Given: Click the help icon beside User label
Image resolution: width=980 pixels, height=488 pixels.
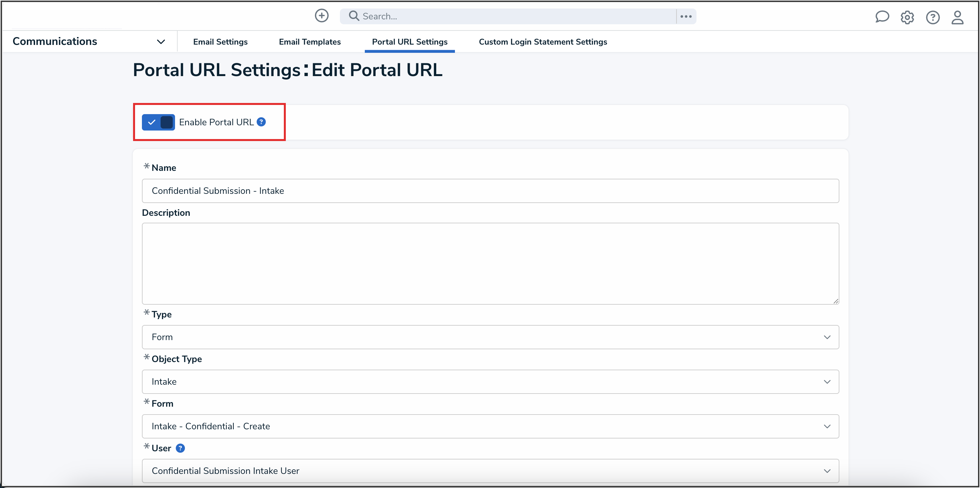Looking at the screenshot, I should (x=180, y=448).
